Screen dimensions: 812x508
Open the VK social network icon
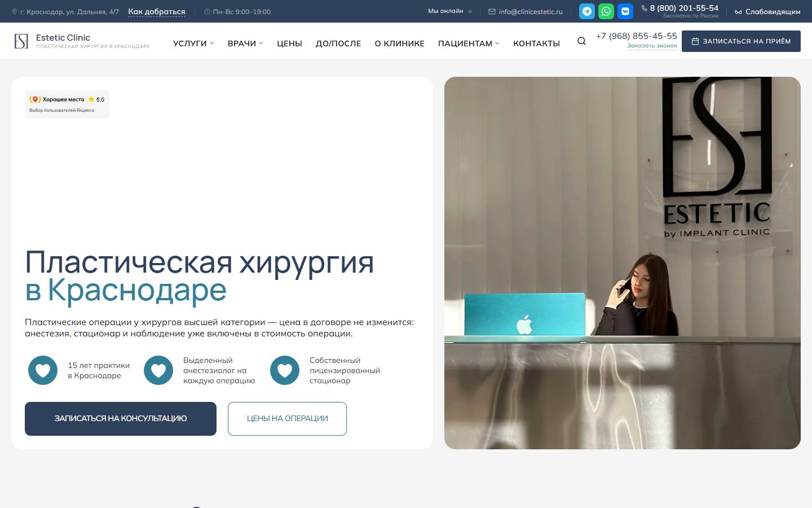pos(625,11)
